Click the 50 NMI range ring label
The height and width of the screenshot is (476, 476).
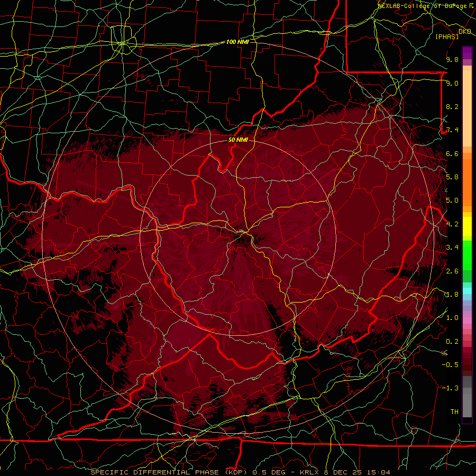pyautogui.click(x=238, y=140)
